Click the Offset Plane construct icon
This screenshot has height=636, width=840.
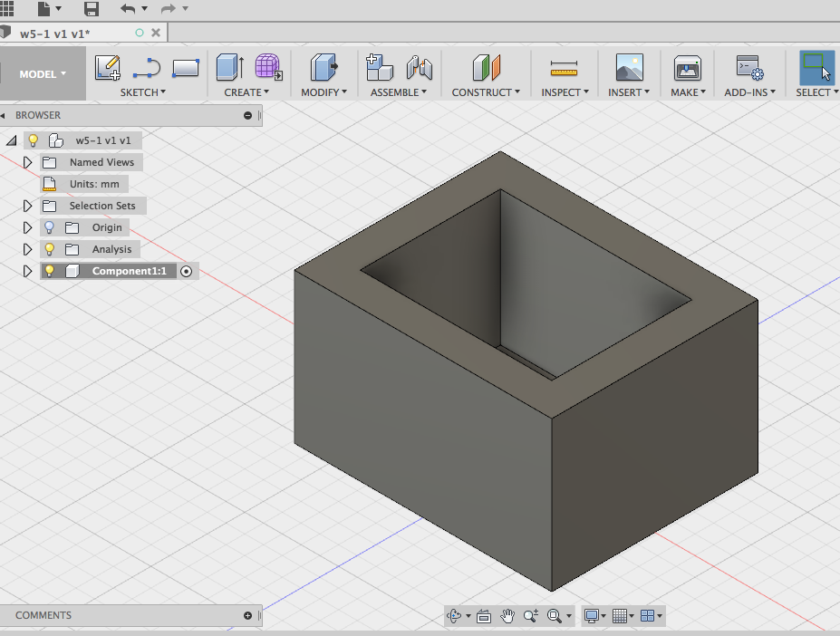(487, 68)
